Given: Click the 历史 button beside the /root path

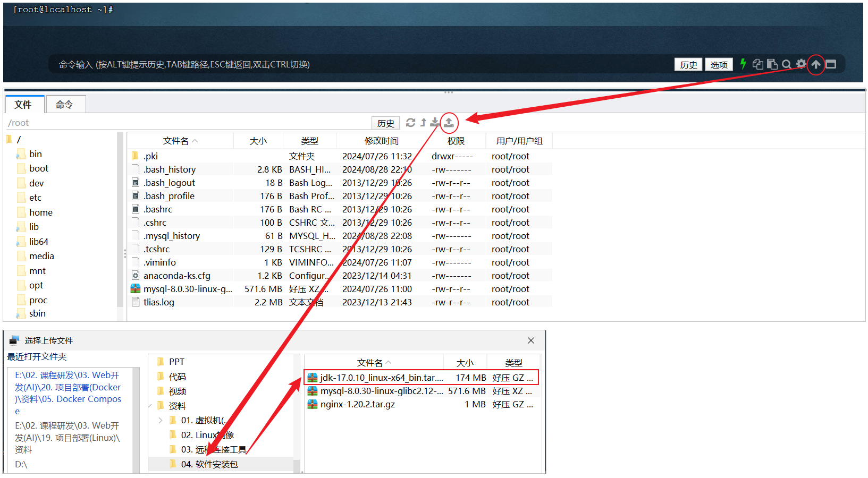Looking at the screenshot, I should click(x=386, y=123).
